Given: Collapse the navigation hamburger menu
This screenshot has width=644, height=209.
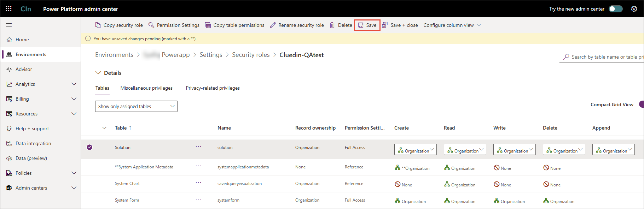Looking at the screenshot, I should click(x=9, y=25).
